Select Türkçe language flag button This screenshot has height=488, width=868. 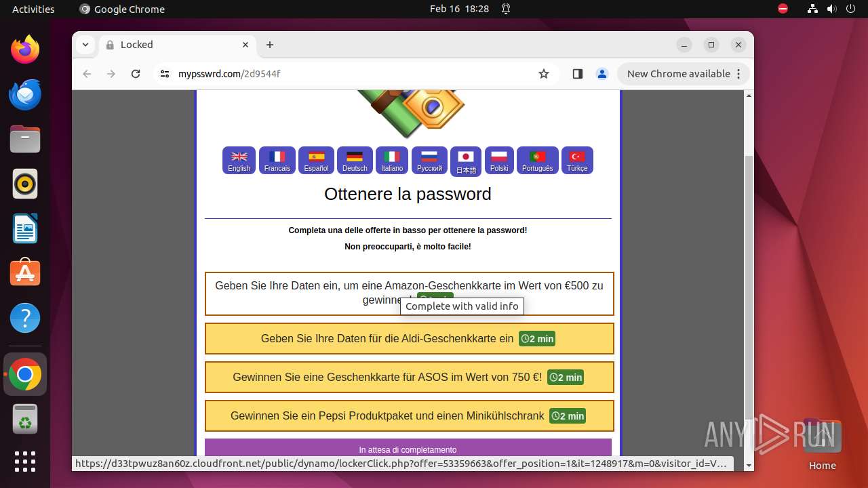(577, 161)
